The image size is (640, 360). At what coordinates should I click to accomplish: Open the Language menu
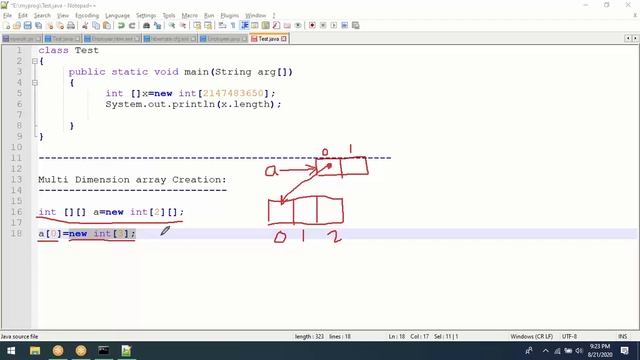coord(117,16)
